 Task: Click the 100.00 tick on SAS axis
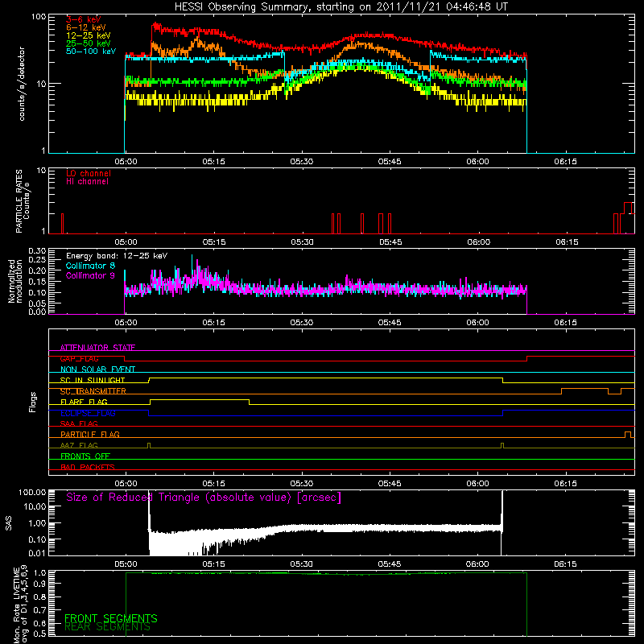click(32, 493)
